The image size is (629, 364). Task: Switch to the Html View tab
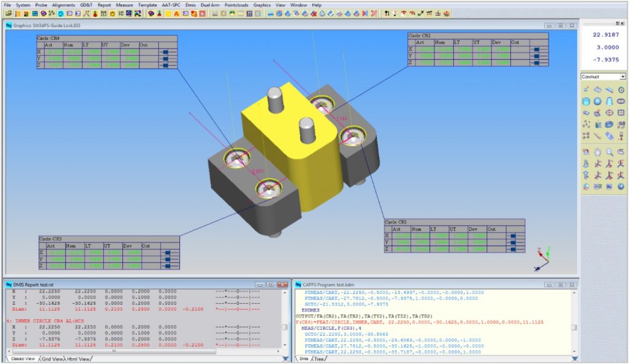[x=77, y=360]
